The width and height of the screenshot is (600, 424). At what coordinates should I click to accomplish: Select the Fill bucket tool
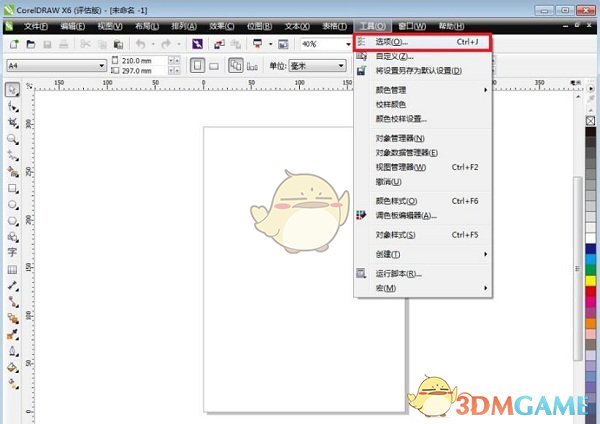coord(13,367)
